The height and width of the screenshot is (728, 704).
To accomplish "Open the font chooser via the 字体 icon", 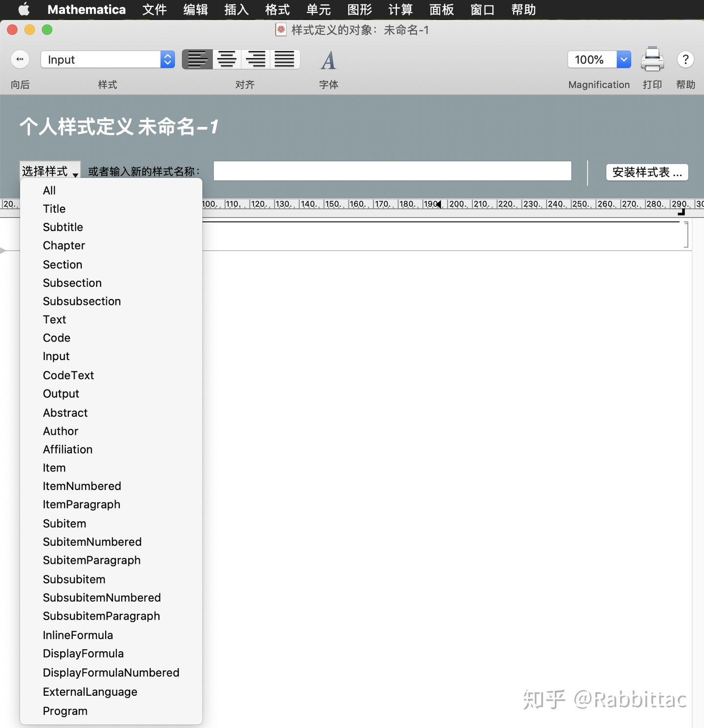I will point(328,61).
